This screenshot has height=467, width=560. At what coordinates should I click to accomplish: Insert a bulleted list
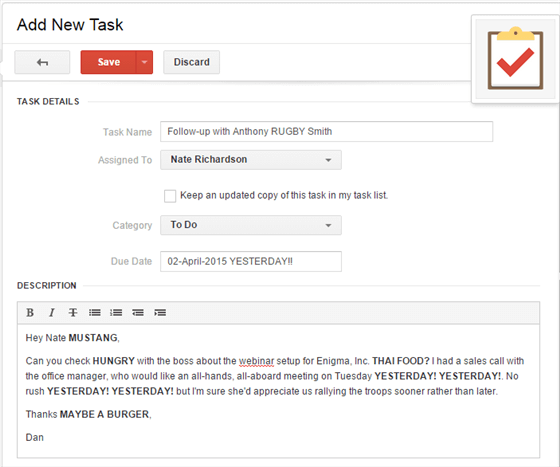(x=95, y=313)
